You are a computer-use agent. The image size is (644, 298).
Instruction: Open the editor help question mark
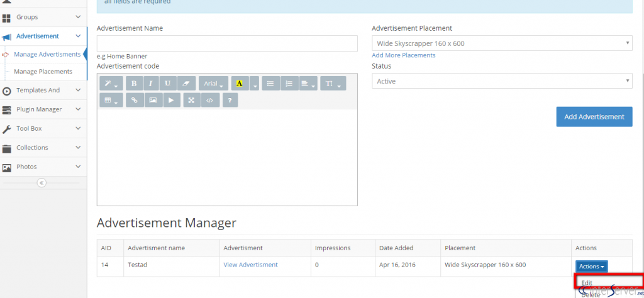(x=230, y=100)
